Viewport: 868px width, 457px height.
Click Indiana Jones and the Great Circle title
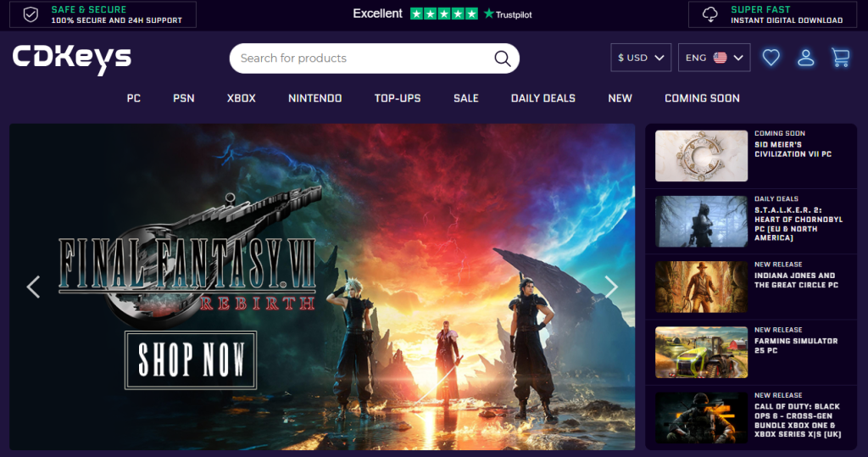[796, 281]
